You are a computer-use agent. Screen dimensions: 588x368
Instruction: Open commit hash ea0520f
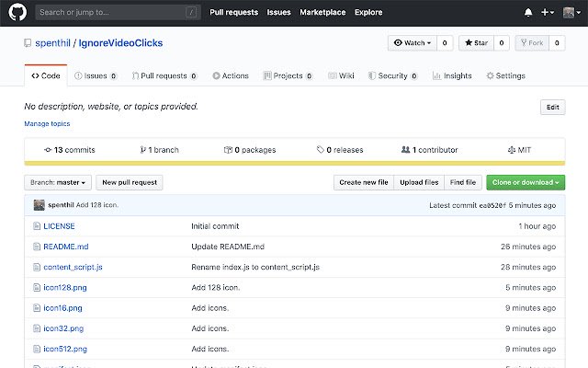tap(492, 205)
